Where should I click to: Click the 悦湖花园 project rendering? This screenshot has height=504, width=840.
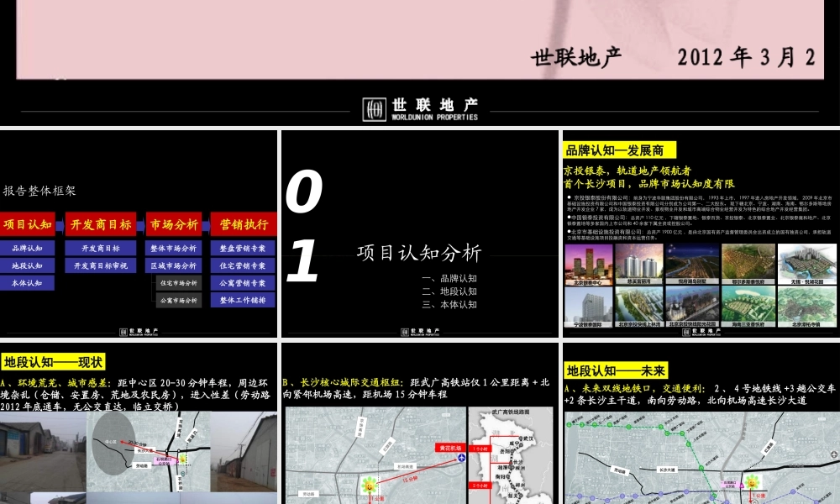coord(806,264)
